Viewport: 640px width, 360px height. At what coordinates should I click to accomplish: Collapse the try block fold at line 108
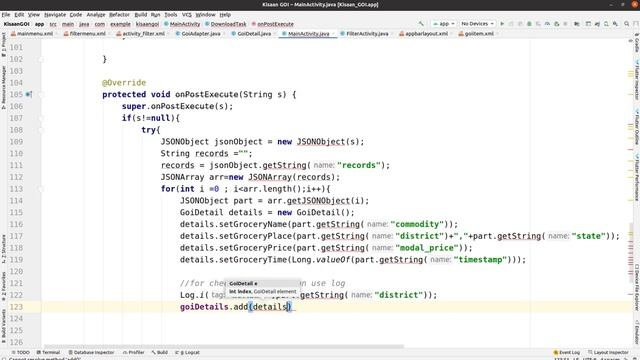[41, 130]
